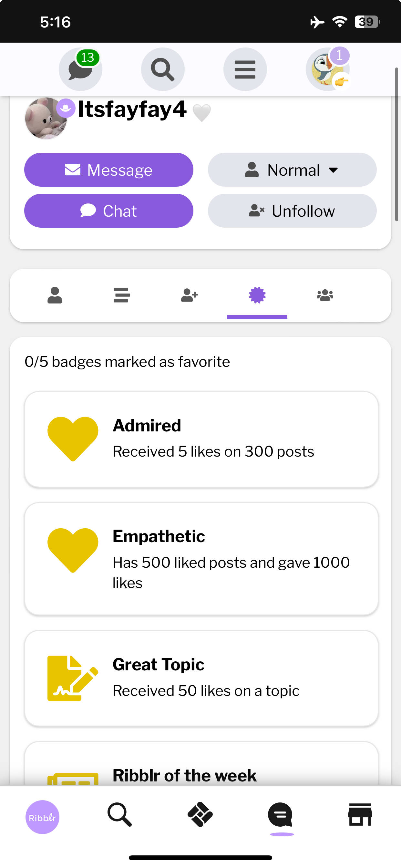Start a chat with Itsfayfay4
The width and height of the screenshot is (401, 868).
[x=108, y=211]
